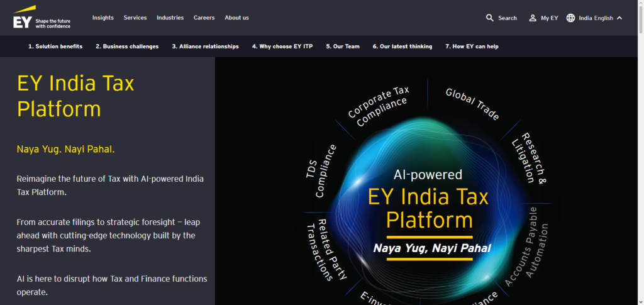Click the Shape the future with confidence slogan
This screenshot has height=305, width=644.
coord(53,23)
